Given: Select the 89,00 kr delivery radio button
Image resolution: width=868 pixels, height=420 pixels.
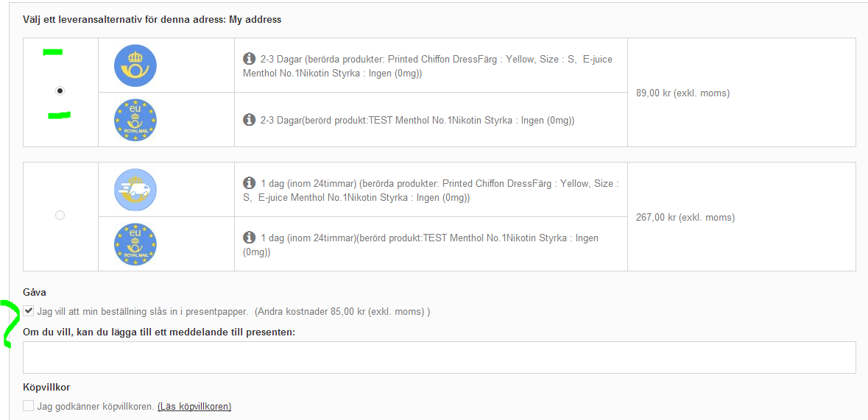Looking at the screenshot, I should 60,90.
